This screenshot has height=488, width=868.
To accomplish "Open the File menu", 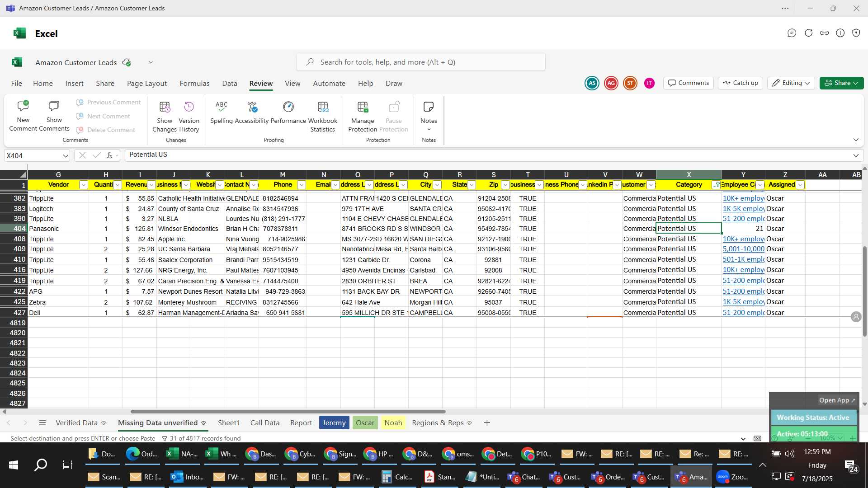I will [x=17, y=84].
